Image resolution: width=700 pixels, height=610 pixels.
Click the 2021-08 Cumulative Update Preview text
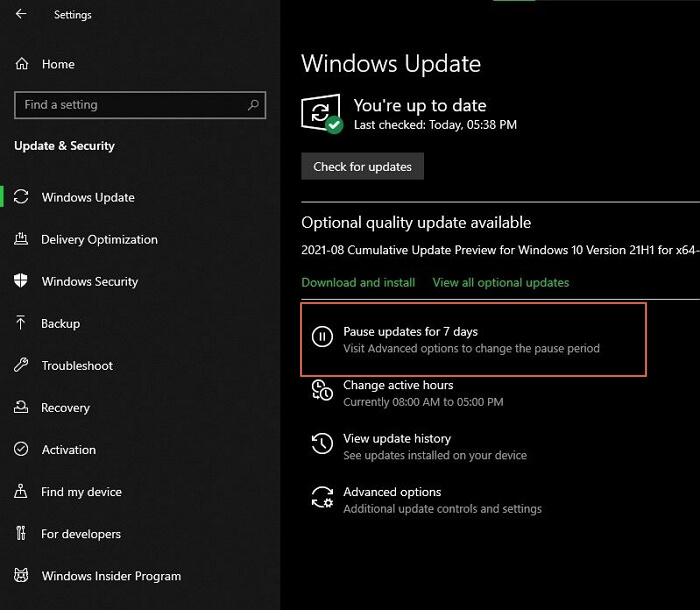click(500, 250)
